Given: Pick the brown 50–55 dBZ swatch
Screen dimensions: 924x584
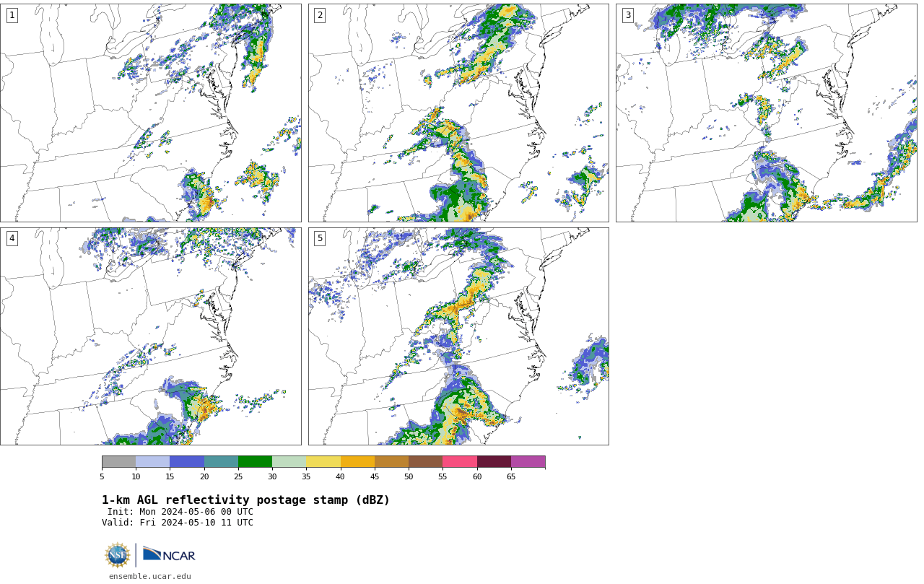Looking at the screenshot, I should click(x=426, y=462).
